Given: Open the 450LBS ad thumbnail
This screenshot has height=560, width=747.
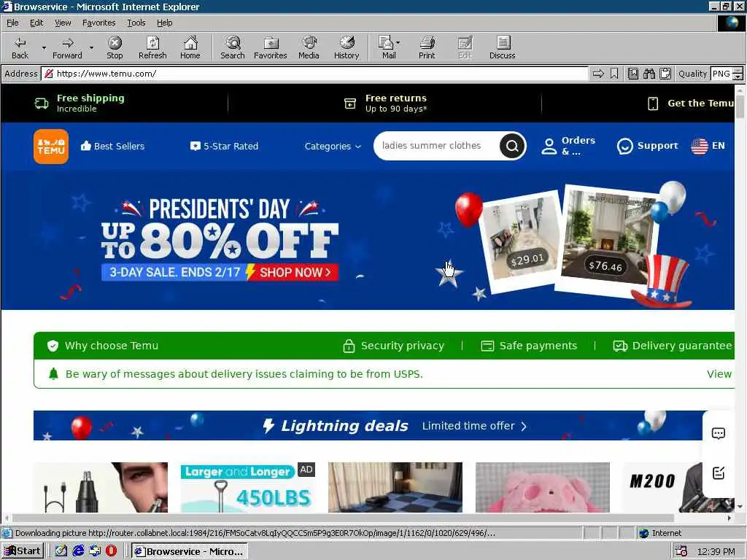Looking at the screenshot, I should coord(247,487).
